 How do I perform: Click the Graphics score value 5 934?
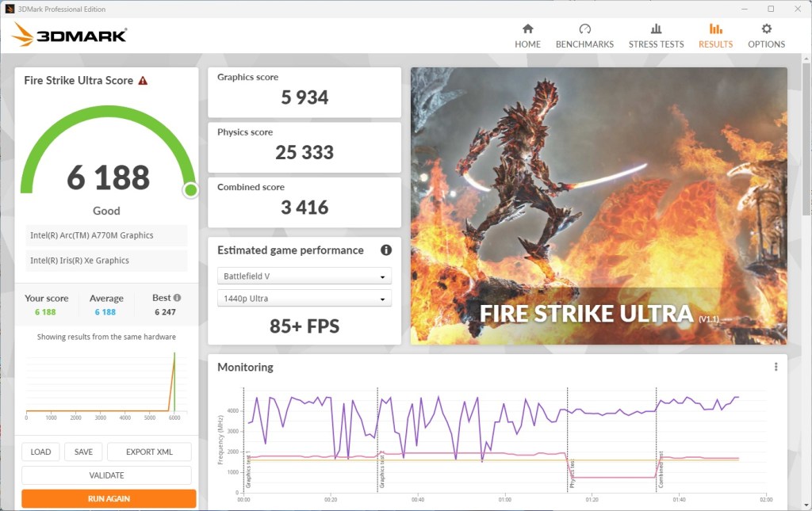tap(304, 97)
